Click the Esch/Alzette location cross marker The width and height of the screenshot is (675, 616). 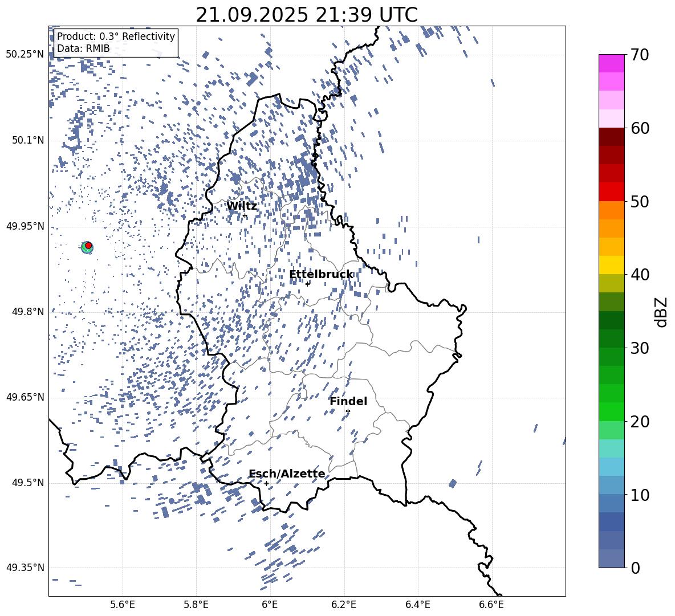click(266, 483)
